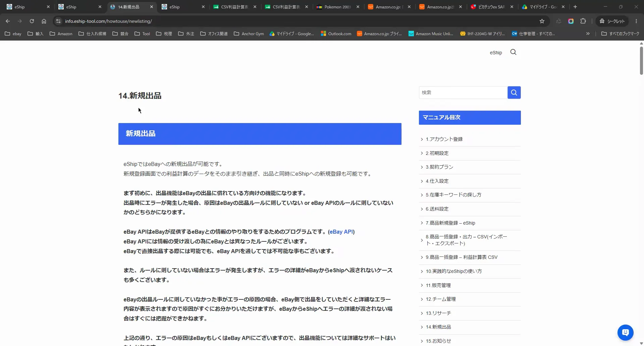644x346 pixels.
Task: Open the Amazon bookmark folder
Action: pos(61,34)
